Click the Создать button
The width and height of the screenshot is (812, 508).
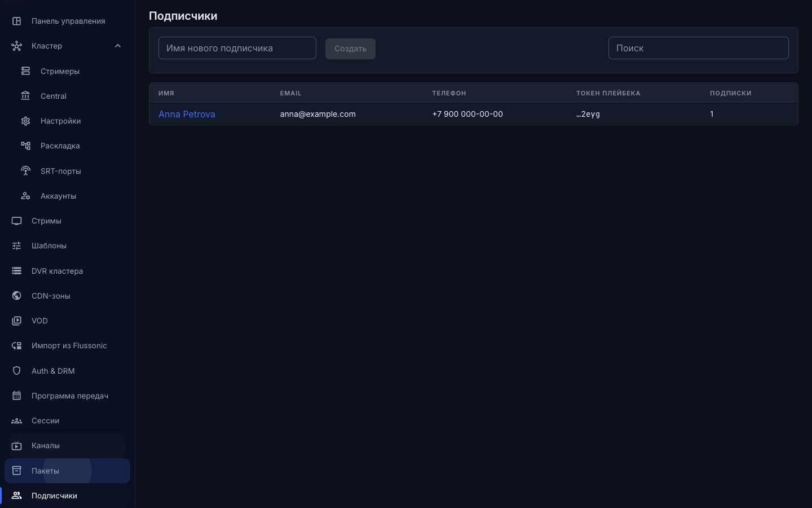click(x=350, y=49)
